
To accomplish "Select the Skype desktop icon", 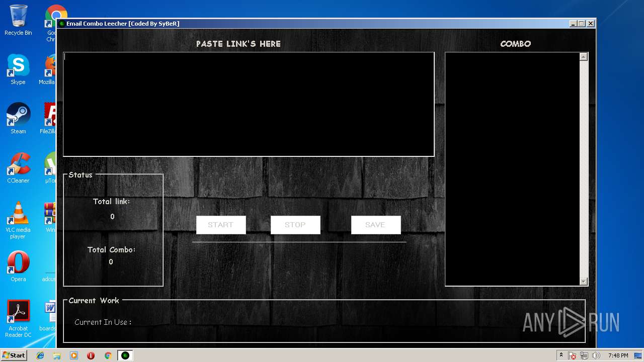I will click(x=18, y=69).
